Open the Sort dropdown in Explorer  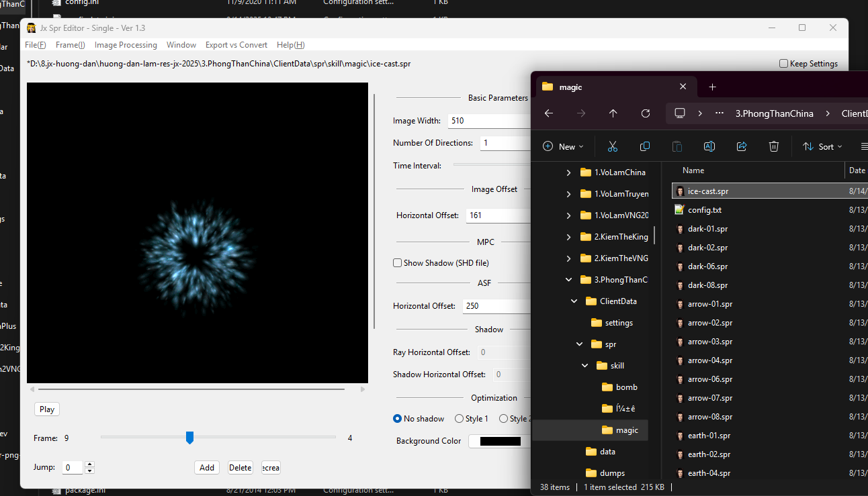(x=823, y=146)
